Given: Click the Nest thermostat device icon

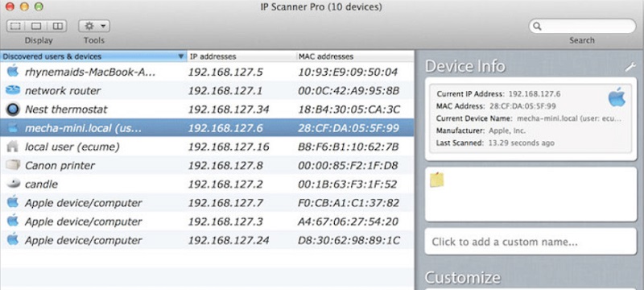Looking at the screenshot, I should point(13,110).
